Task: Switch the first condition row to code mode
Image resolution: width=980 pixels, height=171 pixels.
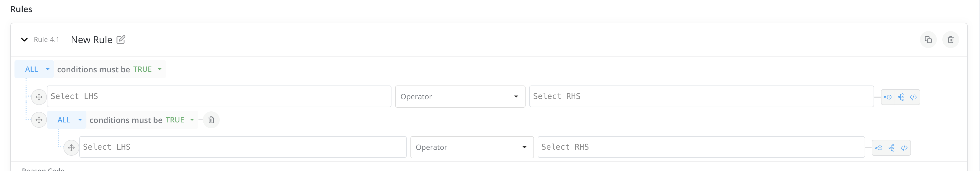Action: [913, 97]
